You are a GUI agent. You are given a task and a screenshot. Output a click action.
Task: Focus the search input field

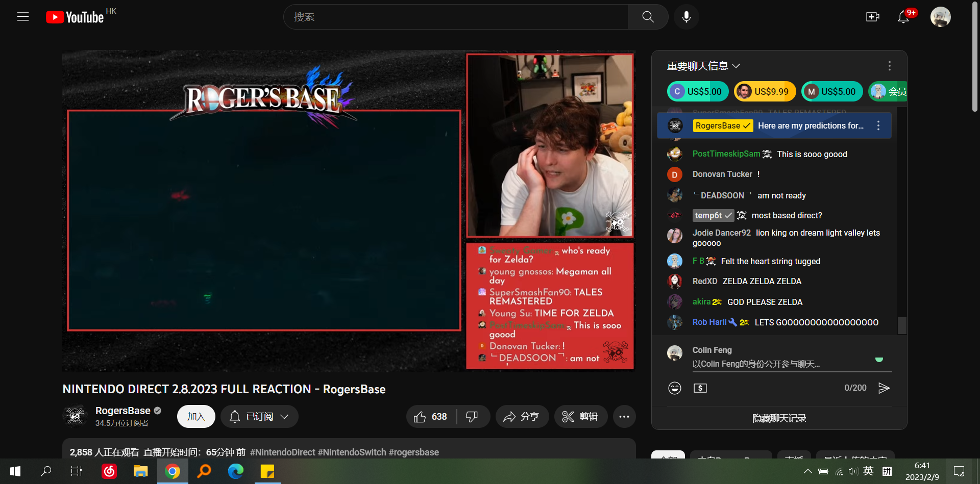456,17
